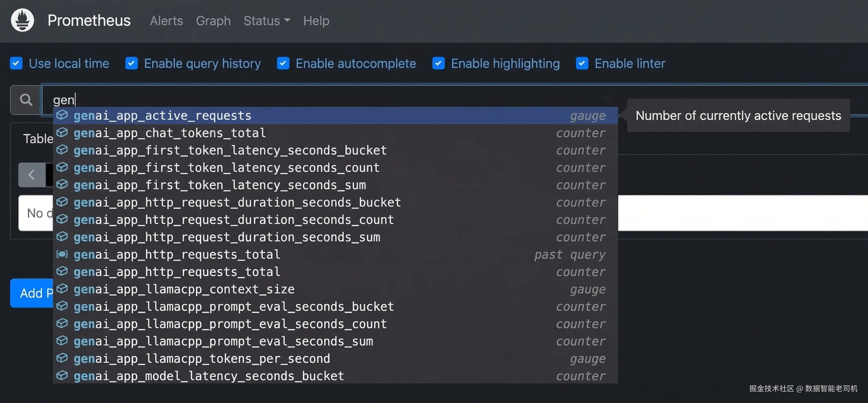Click past query icon beside genai_app_http_requests_total
Viewport: 868px width, 403px height.
coord(62,254)
